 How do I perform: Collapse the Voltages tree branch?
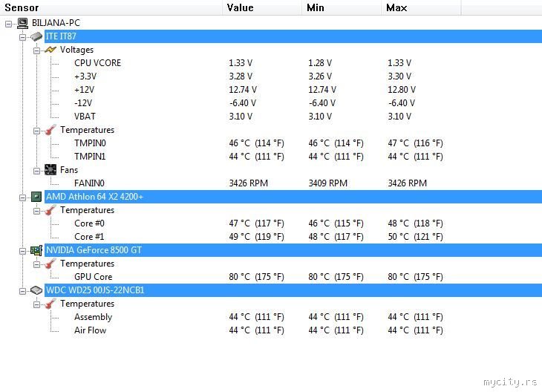click(x=36, y=50)
